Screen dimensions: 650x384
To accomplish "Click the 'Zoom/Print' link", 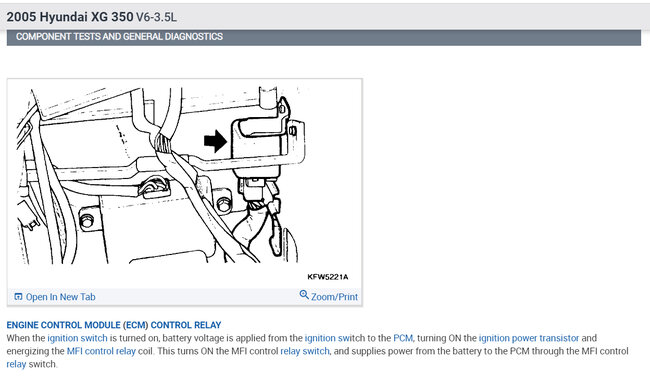I will pos(334,297).
